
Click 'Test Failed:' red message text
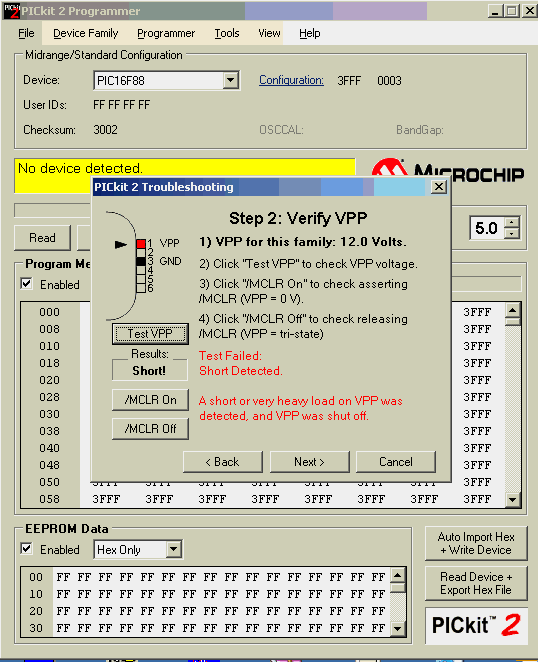[230, 356]
